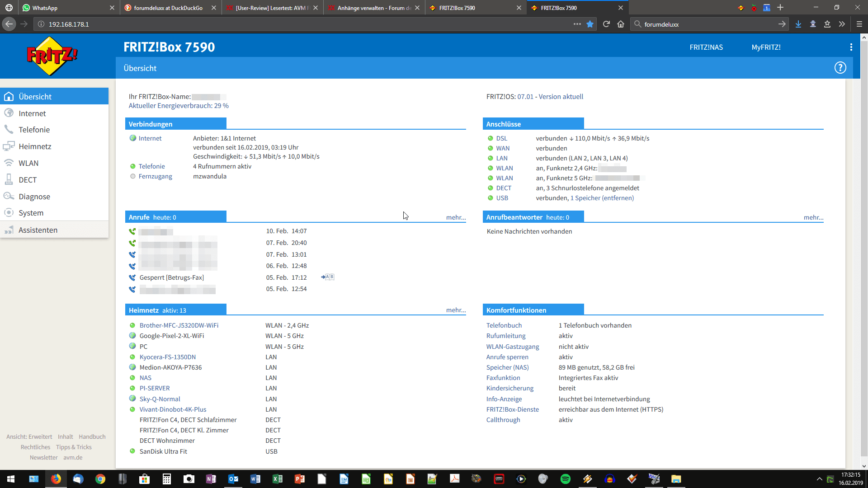
Task: Open Aktueller Energieverbrauch link
Action: tap(179, 106)
